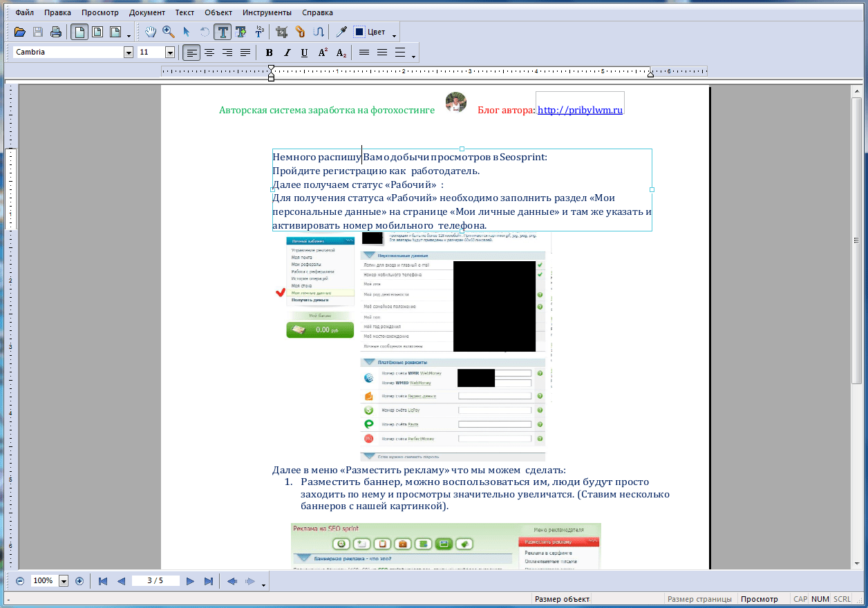Open the Инструменты menu
Image resolution: width=868 pixels, height=608 pixels.
pos(267,12)
